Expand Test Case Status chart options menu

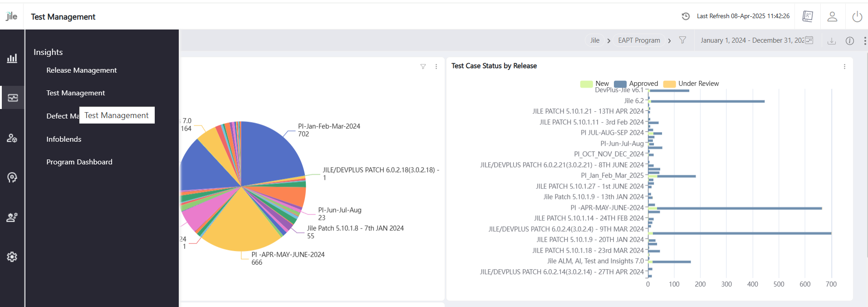844,66
